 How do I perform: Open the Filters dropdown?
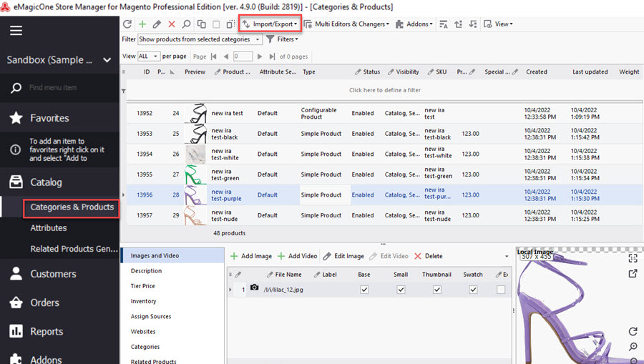pos(282,39)
